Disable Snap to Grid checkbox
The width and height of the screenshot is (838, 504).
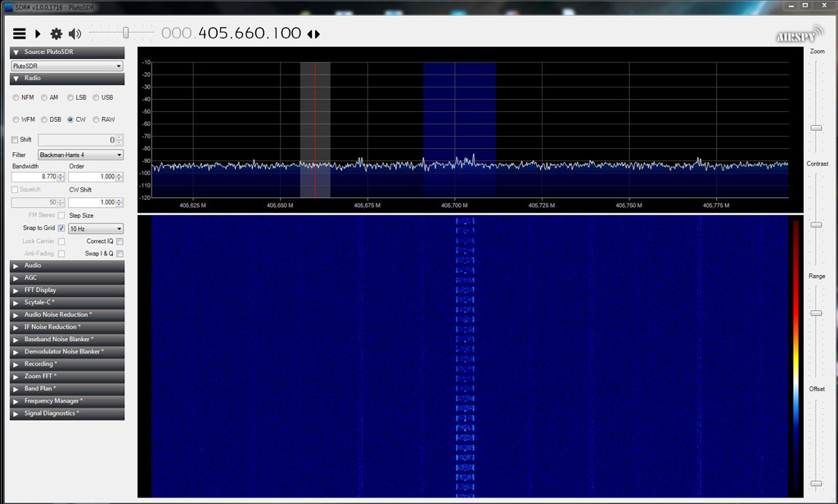coord(61,228)
